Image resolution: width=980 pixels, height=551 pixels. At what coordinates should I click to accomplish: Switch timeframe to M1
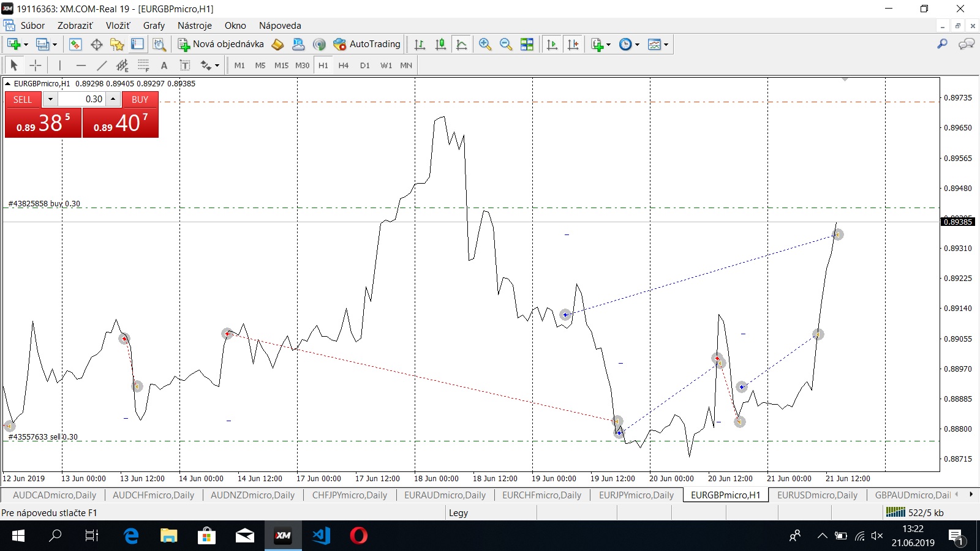point(239,65)
